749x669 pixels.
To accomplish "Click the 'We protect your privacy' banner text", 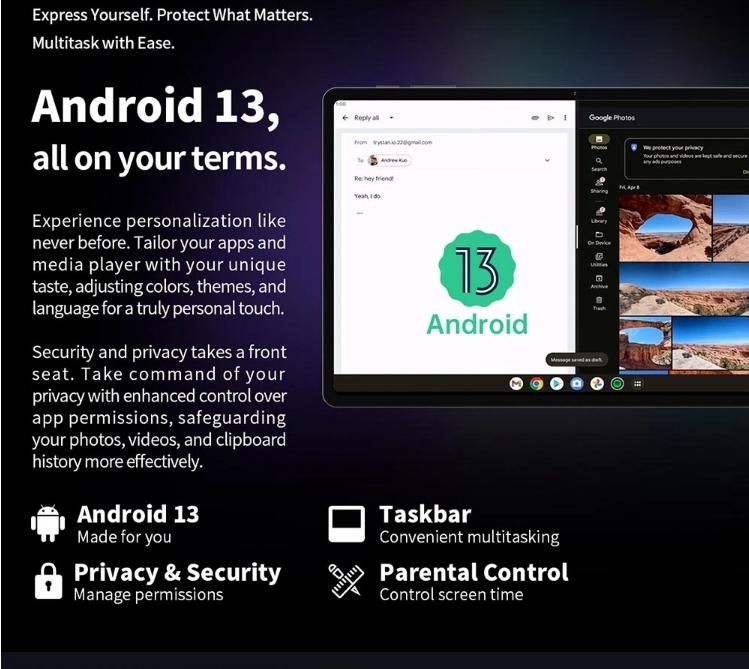I will click(x=673, y=148).
